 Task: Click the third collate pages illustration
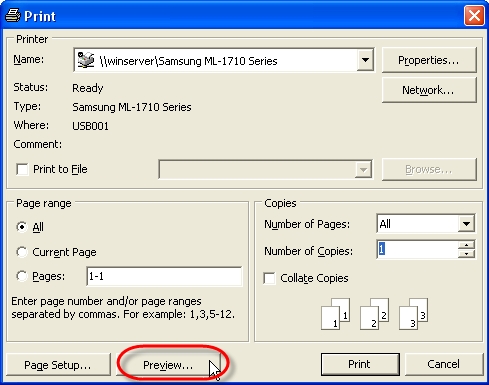click(413, 314)
